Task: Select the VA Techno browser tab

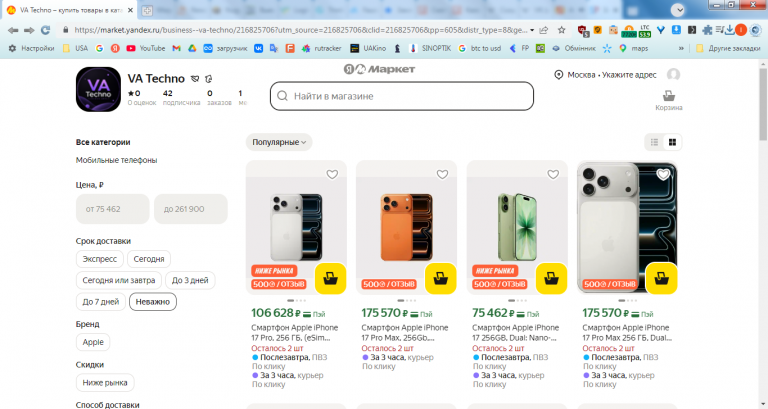Action: click(70, 10)
